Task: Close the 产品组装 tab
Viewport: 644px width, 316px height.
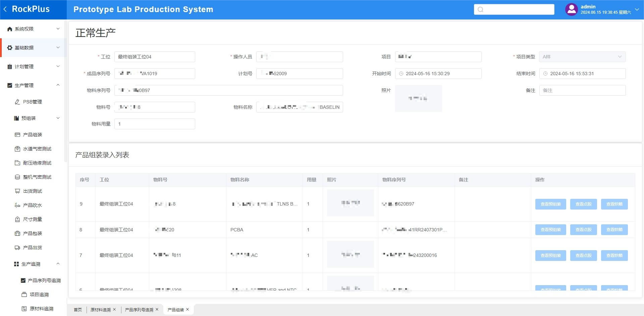Action: coord(187,310)
